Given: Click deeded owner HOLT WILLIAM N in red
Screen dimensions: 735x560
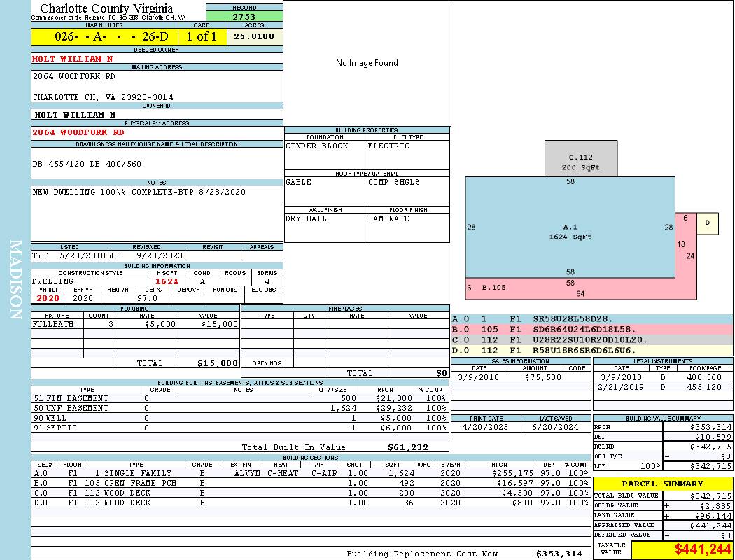Looking at the screenshot, I should coord(72,59).
